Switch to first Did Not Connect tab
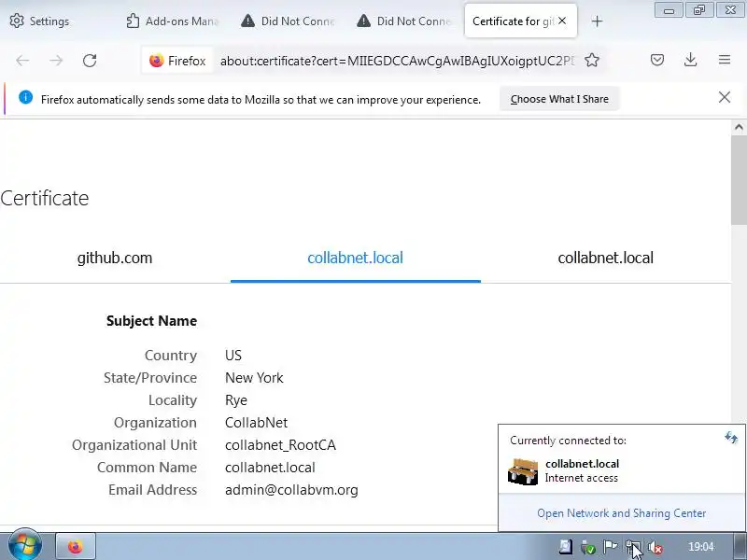This screenshot has height=560, width=747. coord(288,21)
